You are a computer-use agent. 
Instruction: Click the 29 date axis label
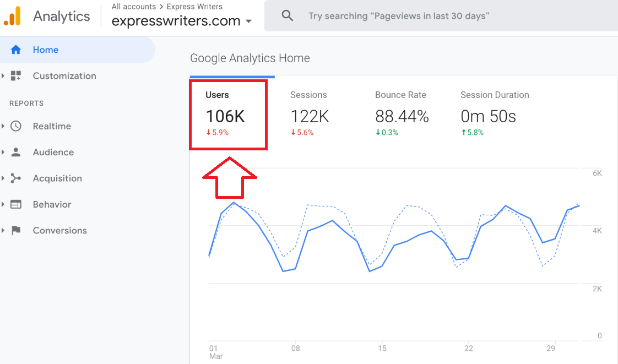pyautogui.click(x=551, y=349)
